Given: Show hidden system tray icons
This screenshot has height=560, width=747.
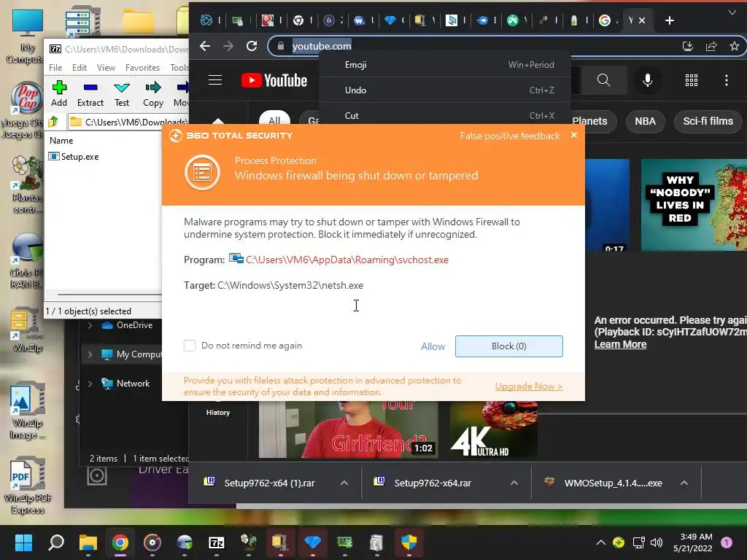Looking at the screenshot, I should (x=601, y=542).
